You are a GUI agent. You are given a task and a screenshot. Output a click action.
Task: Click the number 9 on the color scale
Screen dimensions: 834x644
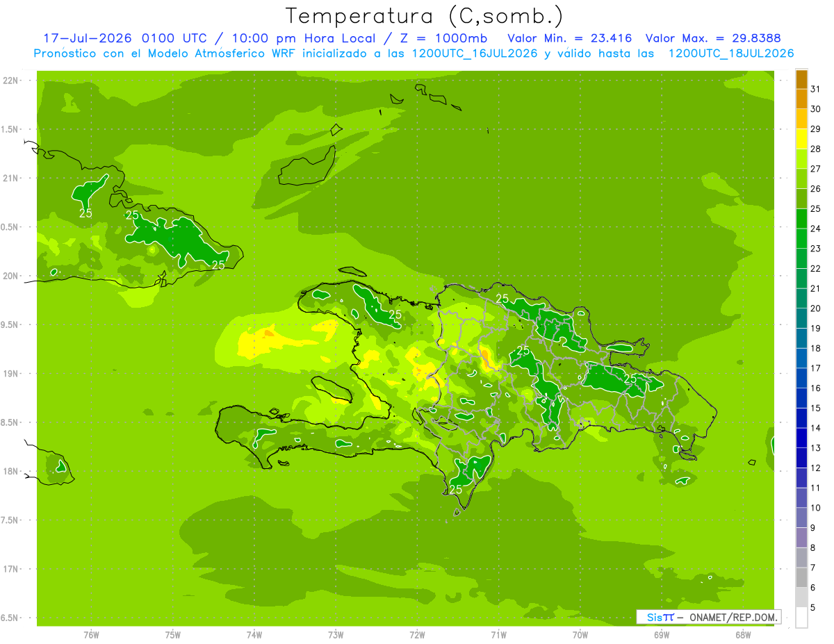coord(813,528)
